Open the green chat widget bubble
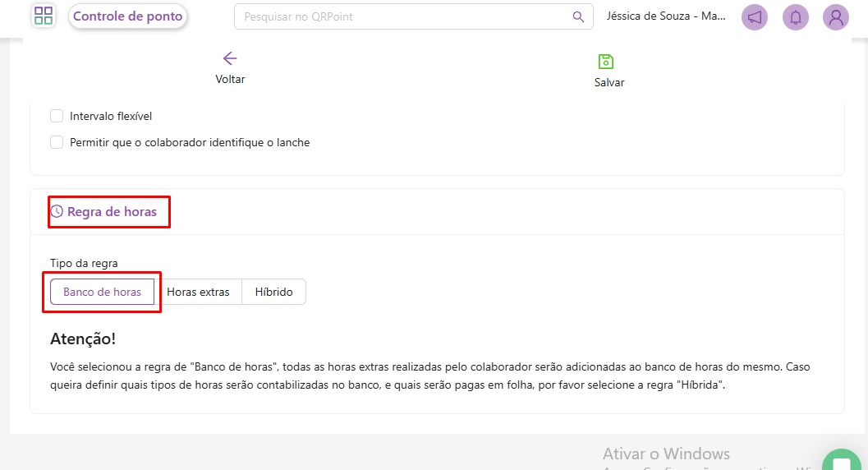This screenshot has width=868, height=470. [841, 461]
